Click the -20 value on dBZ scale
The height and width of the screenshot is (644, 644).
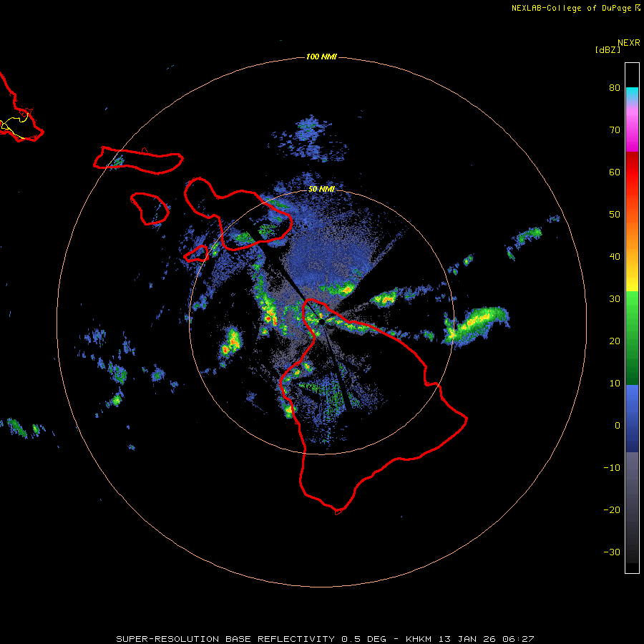coord(612,510)
